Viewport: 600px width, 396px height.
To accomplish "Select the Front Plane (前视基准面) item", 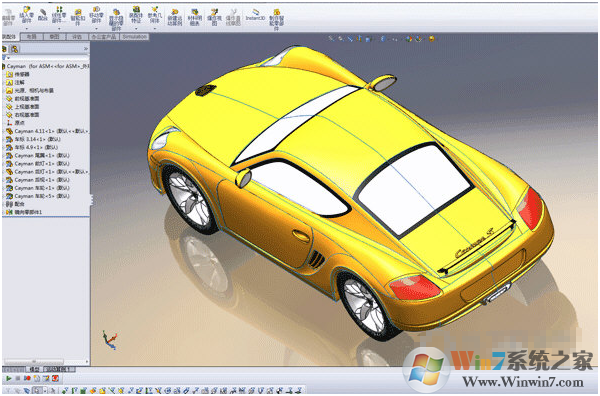I will click(23, 99).
